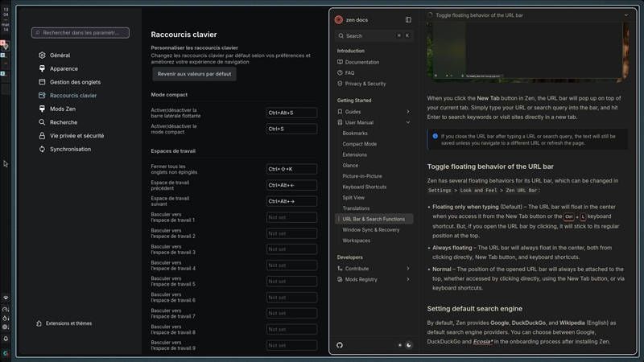Open Général settings category
644x362 pixels.
(x=60, y=56)
